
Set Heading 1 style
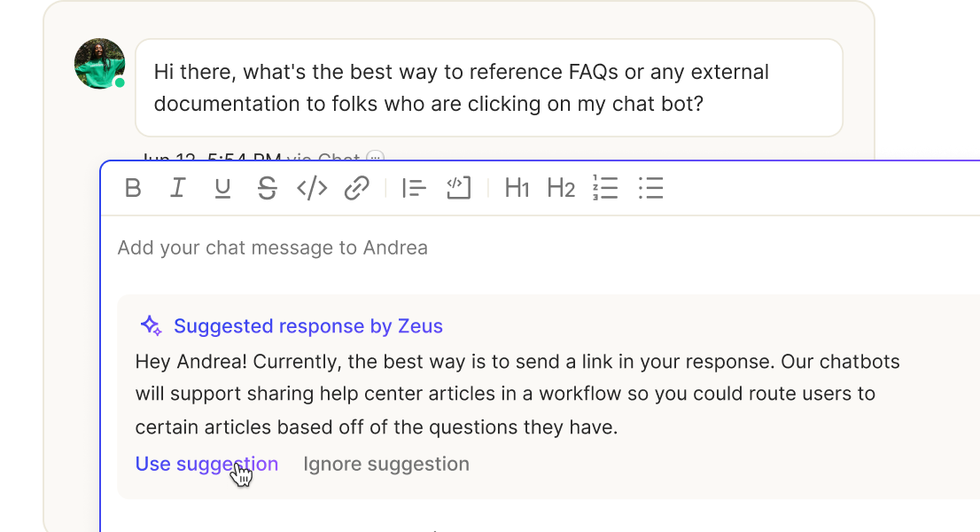(517, 188)
